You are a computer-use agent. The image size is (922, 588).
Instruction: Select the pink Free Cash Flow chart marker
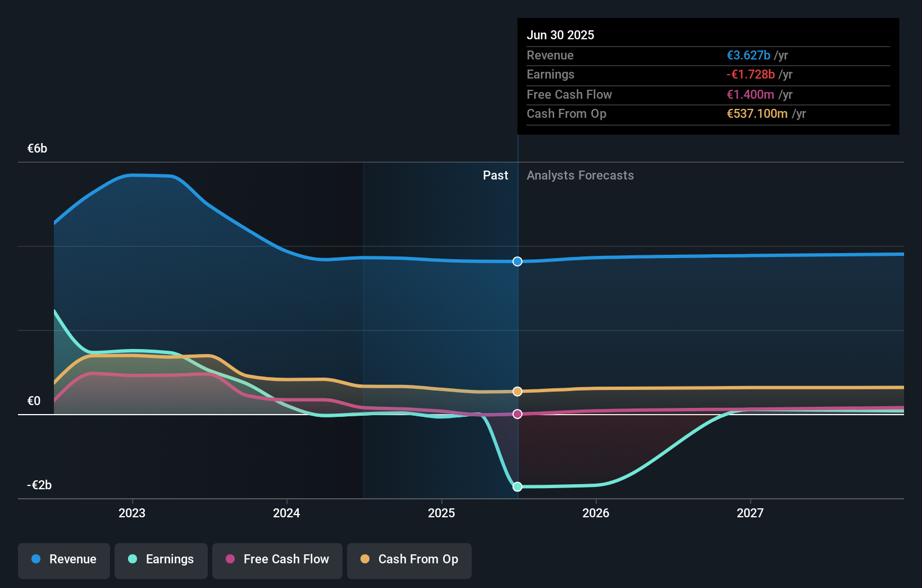click(517, 414)
